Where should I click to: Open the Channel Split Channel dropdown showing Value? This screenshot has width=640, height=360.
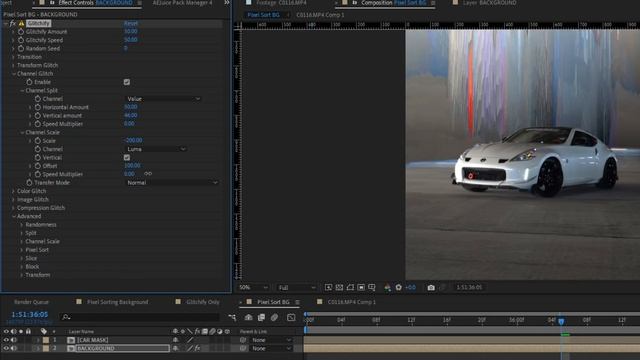click(163, 99)
